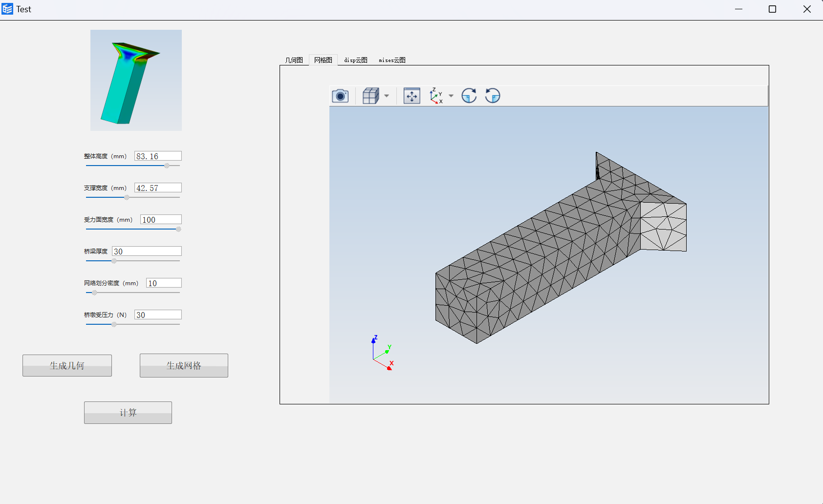Screen dimensions: 823x504
Task: Click the 支撑宽度 slider handle
Action: tap(127, 197)
